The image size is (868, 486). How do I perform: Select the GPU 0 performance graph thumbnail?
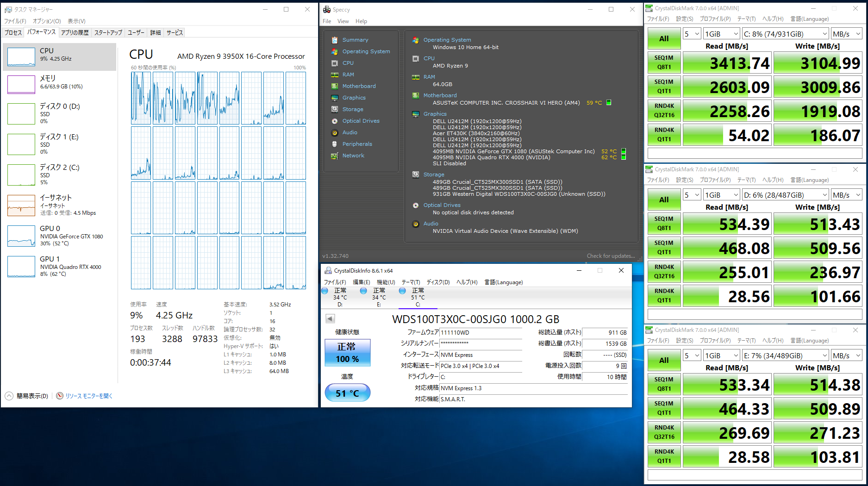[21, 236]
